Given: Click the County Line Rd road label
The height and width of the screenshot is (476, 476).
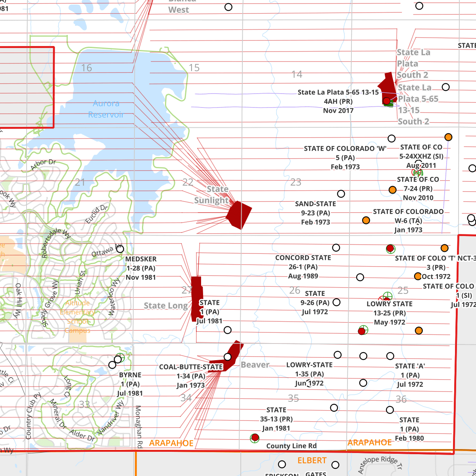Looking at the screenshot, I should click(x=291, y=446).
